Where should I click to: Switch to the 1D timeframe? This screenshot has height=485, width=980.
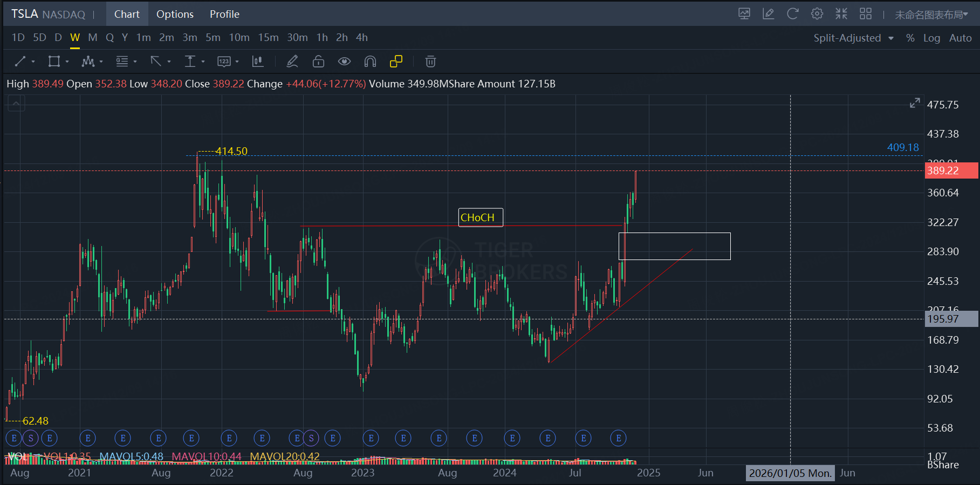click(18, 38)
